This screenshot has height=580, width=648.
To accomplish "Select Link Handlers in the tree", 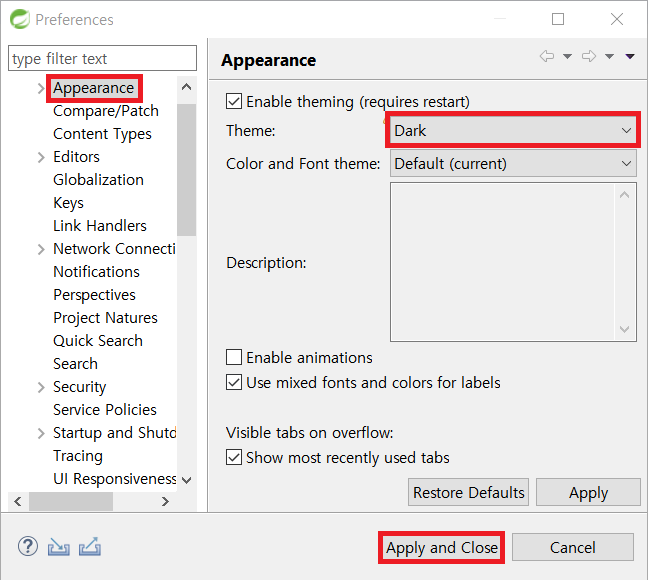I will tap(100, 226).
